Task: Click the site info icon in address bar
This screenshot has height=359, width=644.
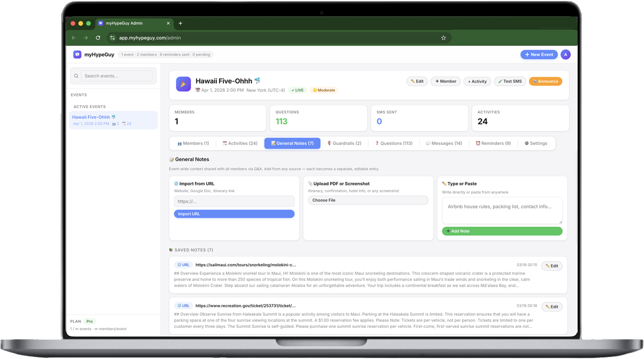Action: point(112,38)
